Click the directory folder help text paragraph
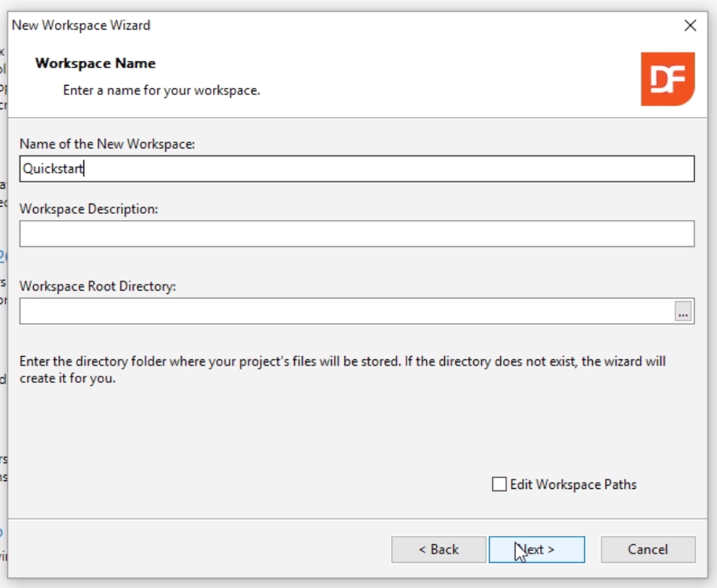Viewport: 717px width, 588px height. [x=342, y=369]
